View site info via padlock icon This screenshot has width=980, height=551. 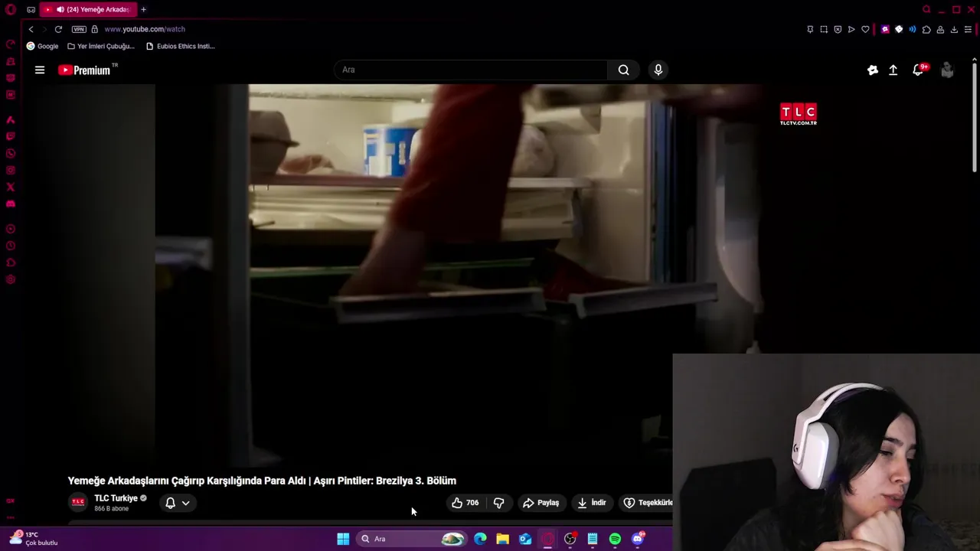[x=94, y=29]
